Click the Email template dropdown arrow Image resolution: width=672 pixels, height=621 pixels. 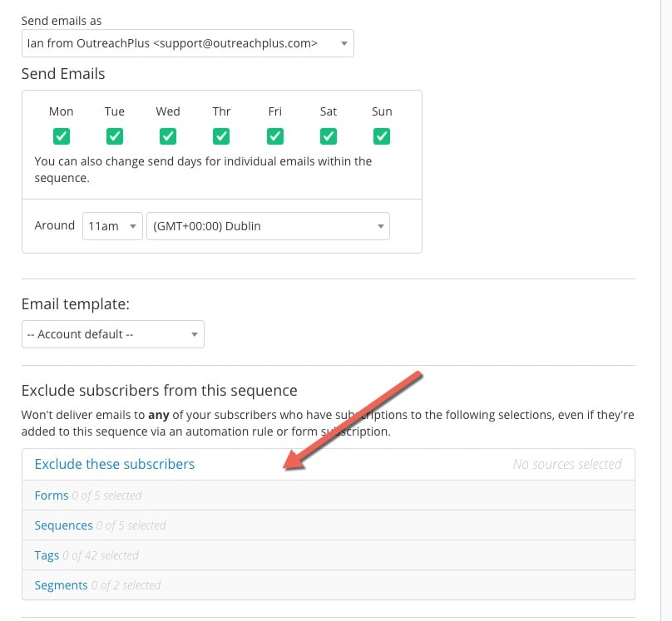click(194, 335)
